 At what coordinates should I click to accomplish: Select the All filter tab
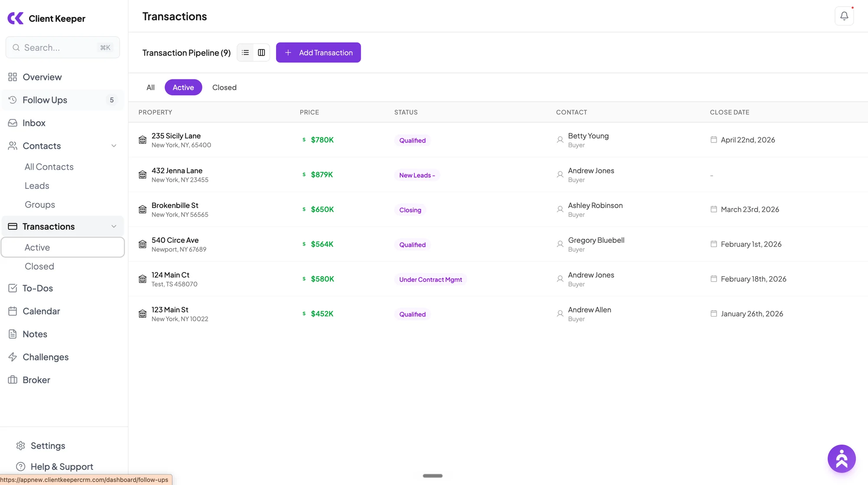pyautogui.click(x=151, y=87)
